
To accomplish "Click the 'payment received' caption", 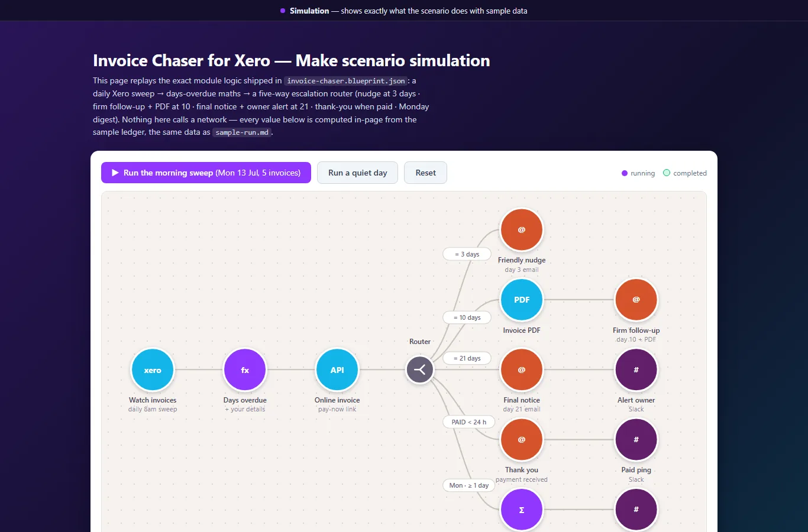I will 522,479.
